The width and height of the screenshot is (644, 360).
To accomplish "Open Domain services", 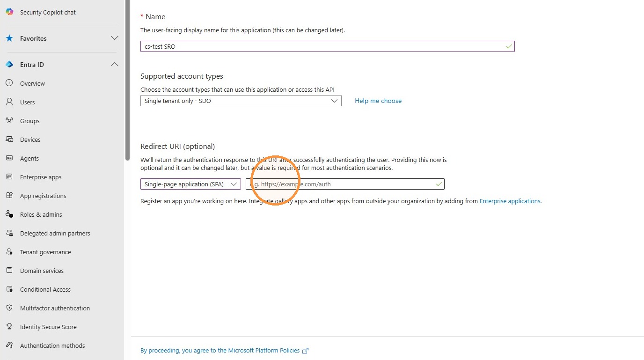I will coord(42,271).
